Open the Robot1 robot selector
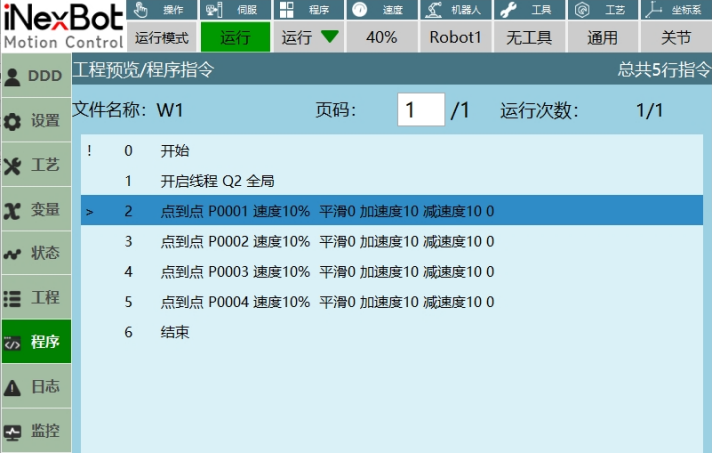This screenshot has height=453, width=712. coord(455,37)
